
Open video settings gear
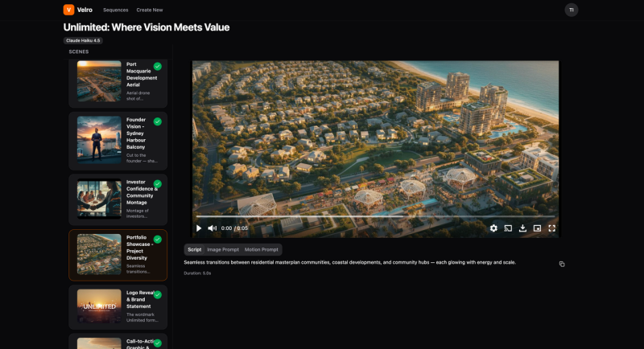click(x=493, y=228)
